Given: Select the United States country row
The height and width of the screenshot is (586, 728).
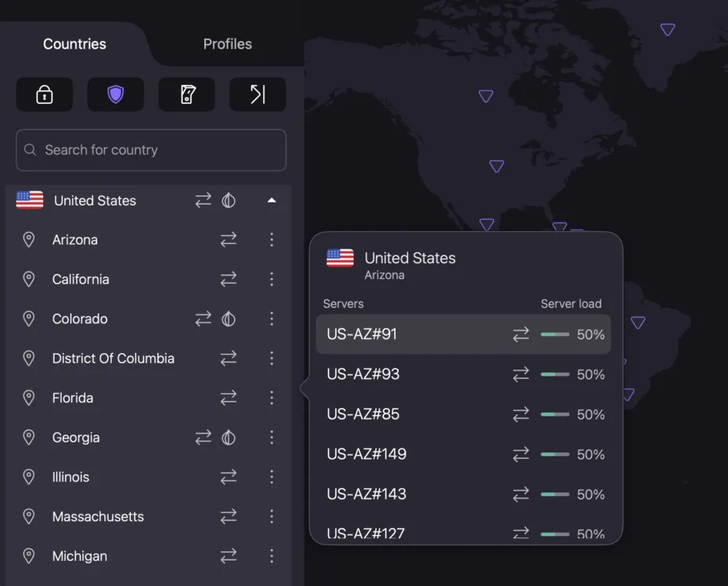Looking at the screenshot, I should [x=149, y=201].
